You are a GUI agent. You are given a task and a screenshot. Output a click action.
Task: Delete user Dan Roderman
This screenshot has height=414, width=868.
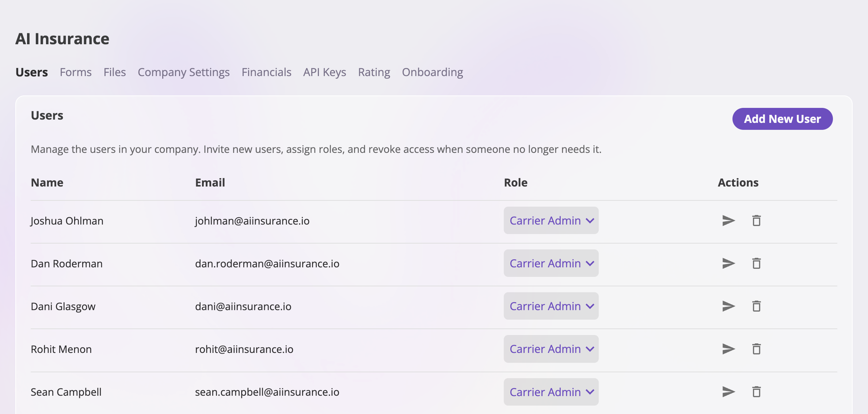[756, 263]
